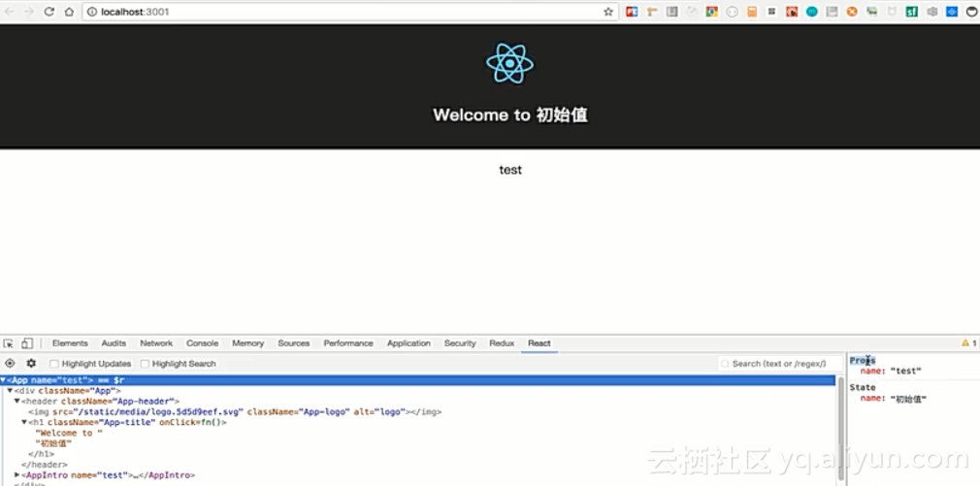This screenshot has width=980, height=486.
Task: View the DevTools warning count
Action: pos(968,343)
